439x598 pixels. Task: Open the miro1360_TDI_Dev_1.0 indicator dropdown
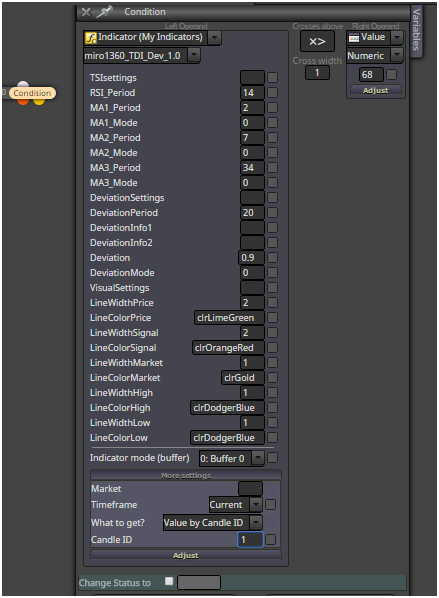click(x=194, y=56)
